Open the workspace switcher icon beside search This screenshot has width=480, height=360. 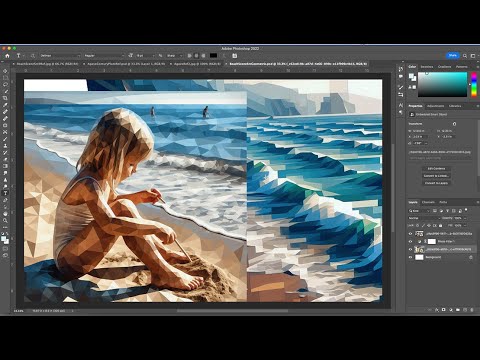coord(473,56)
